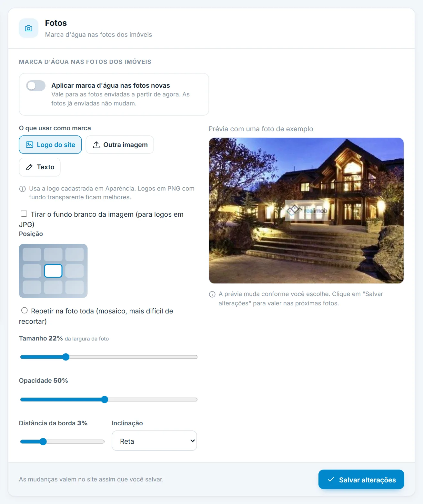Adjust the Tamanho slider handle
Screen dimensions: 423x504
66,357
